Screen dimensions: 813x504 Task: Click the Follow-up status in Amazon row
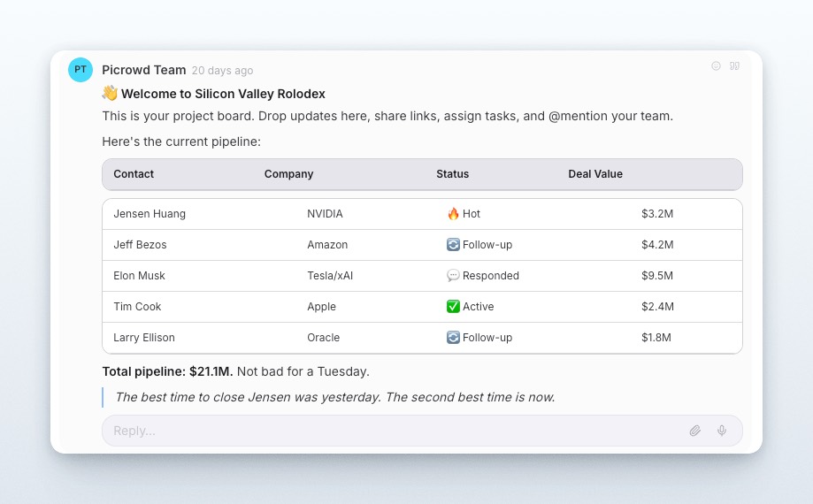click(487, 245)
